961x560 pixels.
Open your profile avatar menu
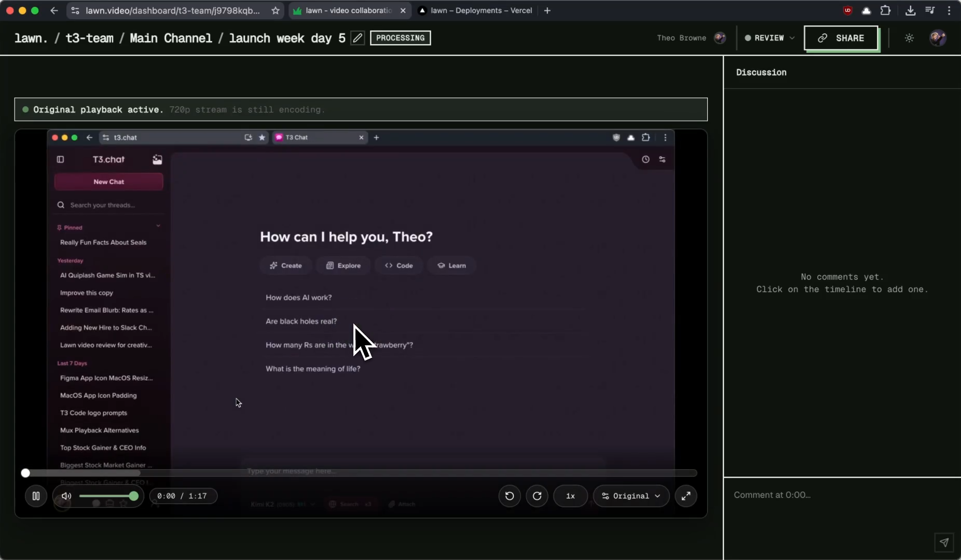[x=939, y=38]
